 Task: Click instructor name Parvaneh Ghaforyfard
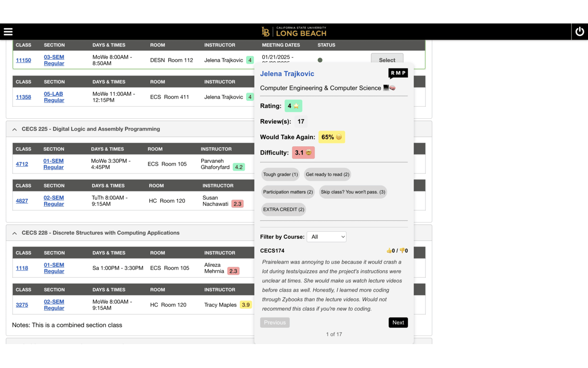click(x=215, y=164)
